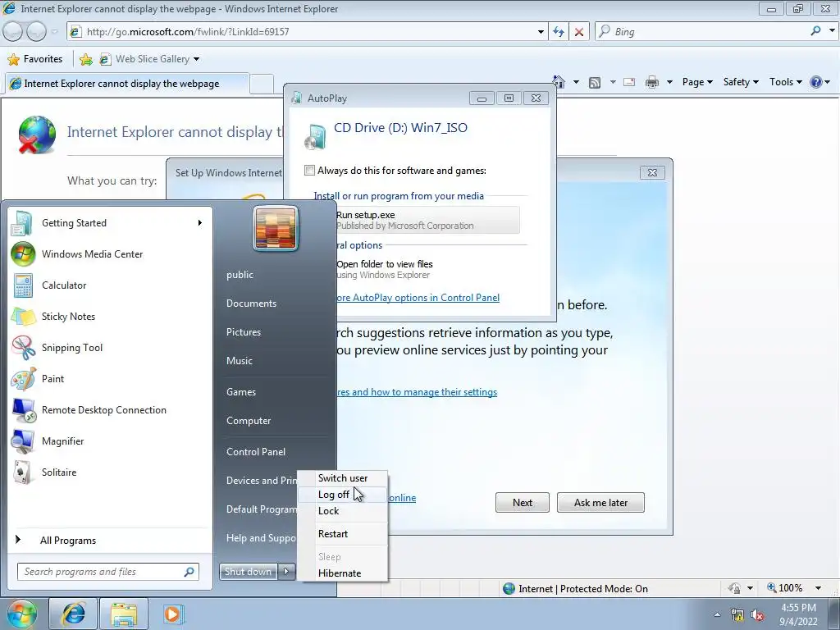Screen dimensions: 840x630
Task: Choose Restart from power menu
Action: point(342,534)
